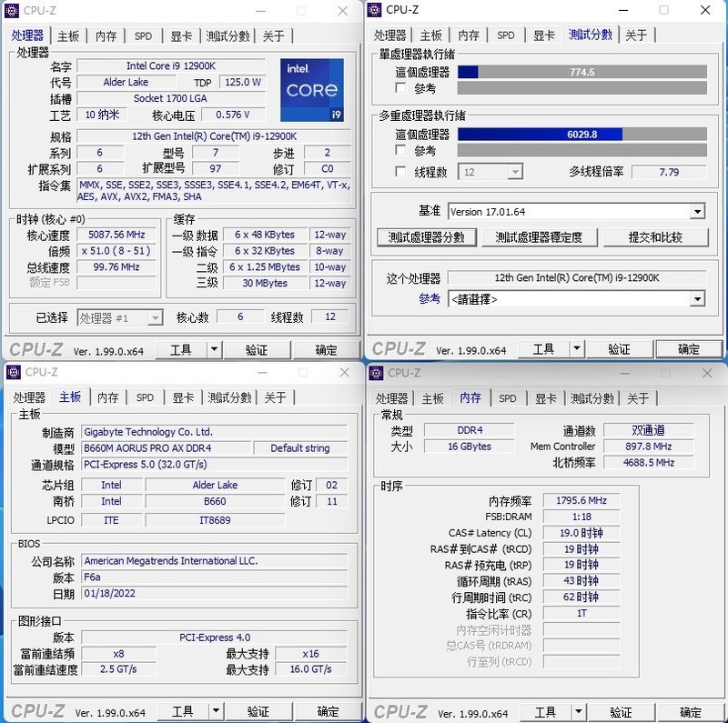Click the 测试处理器稳定度 button

pyautogui.click(x=541, y=236)
